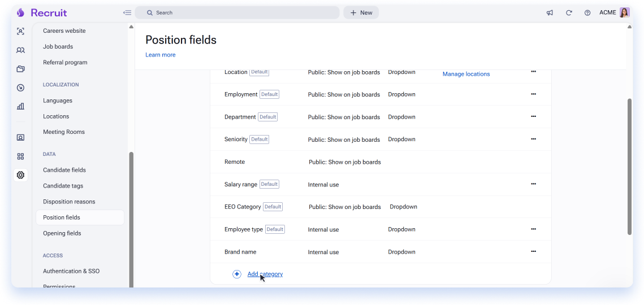Open Job boards settings
The image size is (644, 305).
click(x=58, y=47)
